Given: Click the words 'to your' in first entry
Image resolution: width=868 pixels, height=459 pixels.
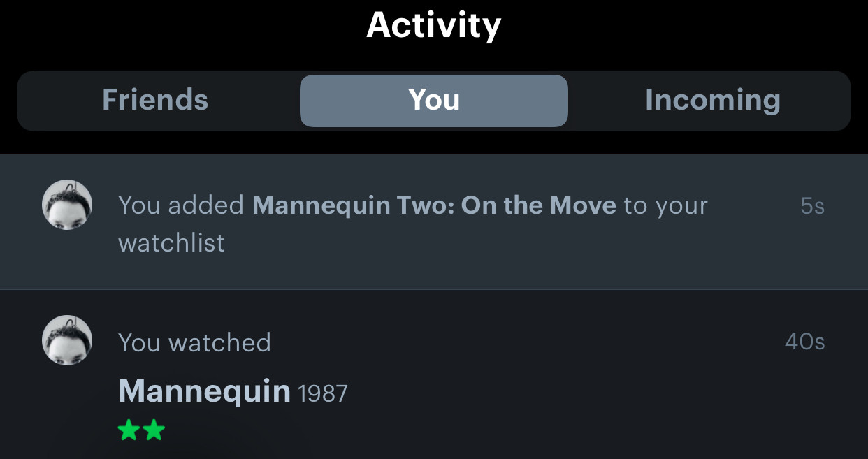Looking at the screenshot, I should (x=665, y=206).
